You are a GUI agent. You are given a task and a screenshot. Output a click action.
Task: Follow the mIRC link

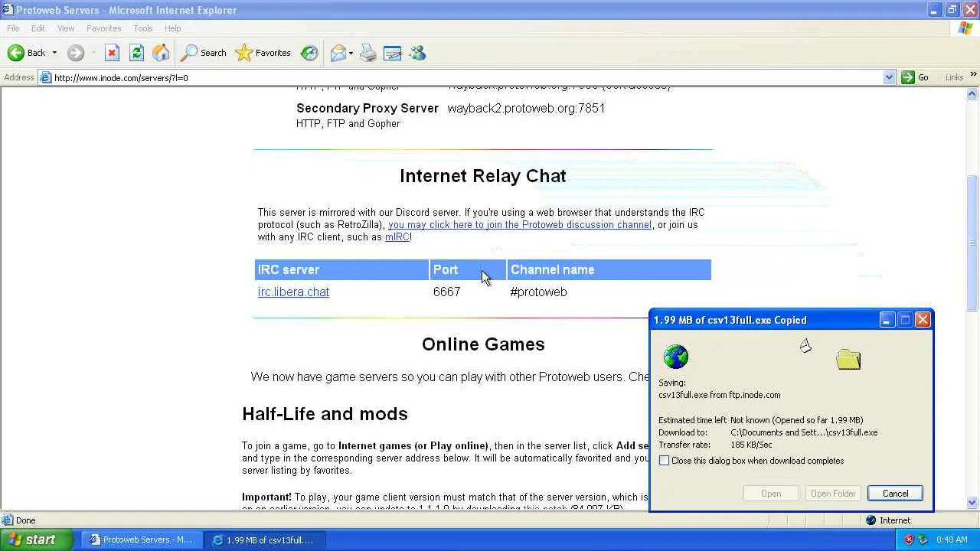pos(397,237)
